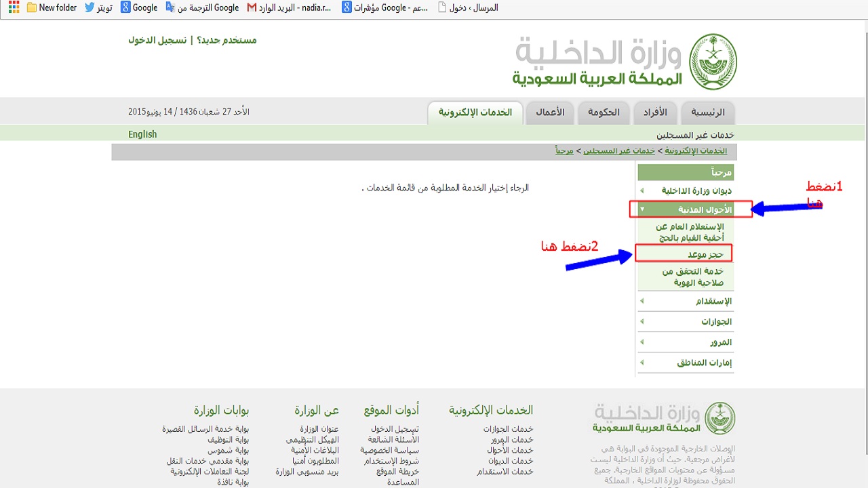Viewport: 868px width, 488px height.
Task: Expand the 'ديوان وزارة الداخلية' sidebar section
Action: pos(686,190)
